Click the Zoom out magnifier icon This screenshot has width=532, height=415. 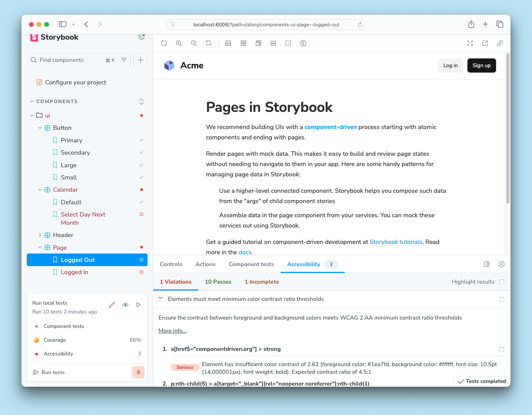194,43
